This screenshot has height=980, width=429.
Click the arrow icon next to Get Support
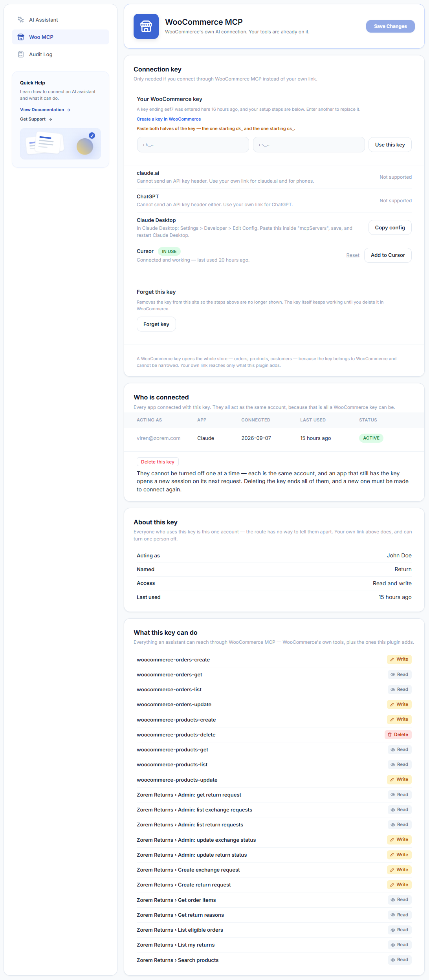[x=50, y=119]
